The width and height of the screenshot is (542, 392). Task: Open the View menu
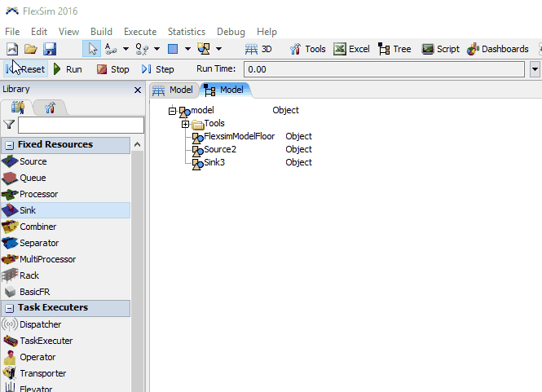pos(68,32)
